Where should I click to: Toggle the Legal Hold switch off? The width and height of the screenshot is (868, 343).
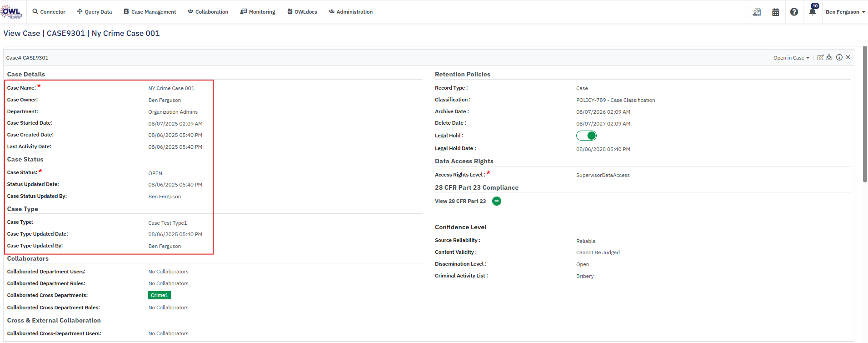coord(586,136)
